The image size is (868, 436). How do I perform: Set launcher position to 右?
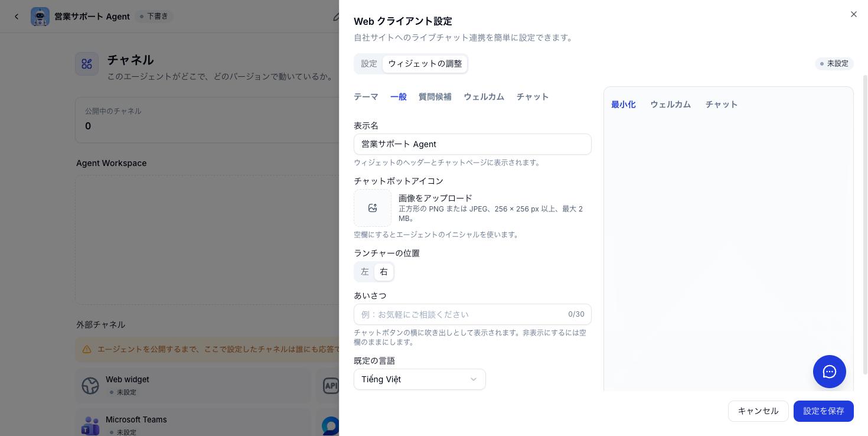click(x=384, y=272)
